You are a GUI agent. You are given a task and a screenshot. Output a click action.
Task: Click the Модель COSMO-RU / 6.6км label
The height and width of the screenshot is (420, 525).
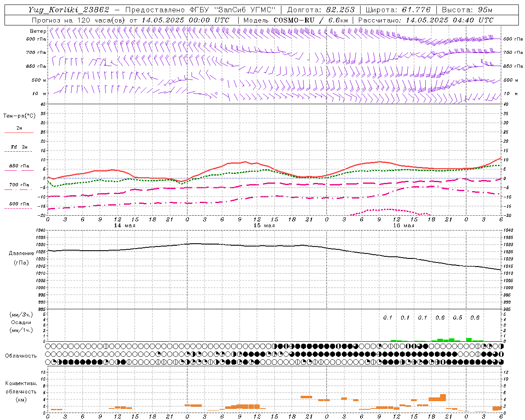[x=295, y=20]
